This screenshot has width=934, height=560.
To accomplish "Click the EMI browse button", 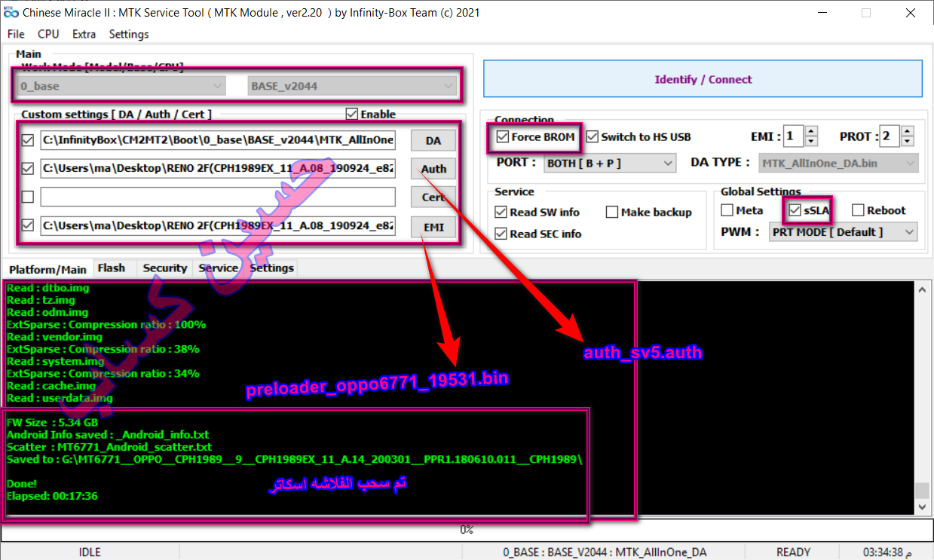I will tap(433, 226).
